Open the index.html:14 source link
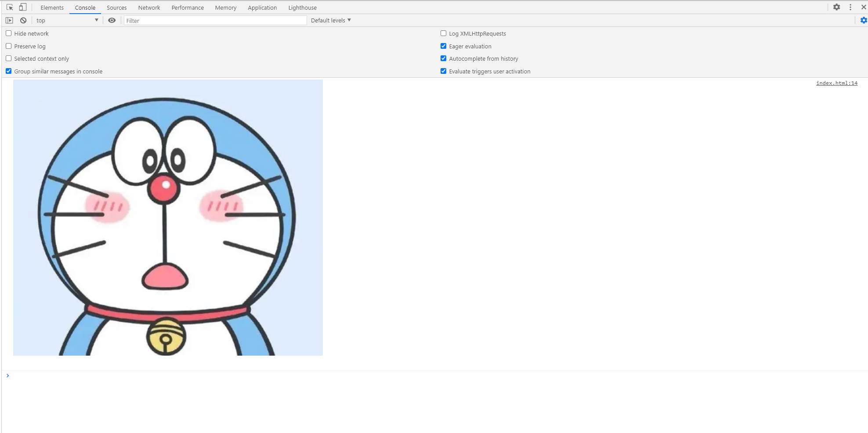 836,83
